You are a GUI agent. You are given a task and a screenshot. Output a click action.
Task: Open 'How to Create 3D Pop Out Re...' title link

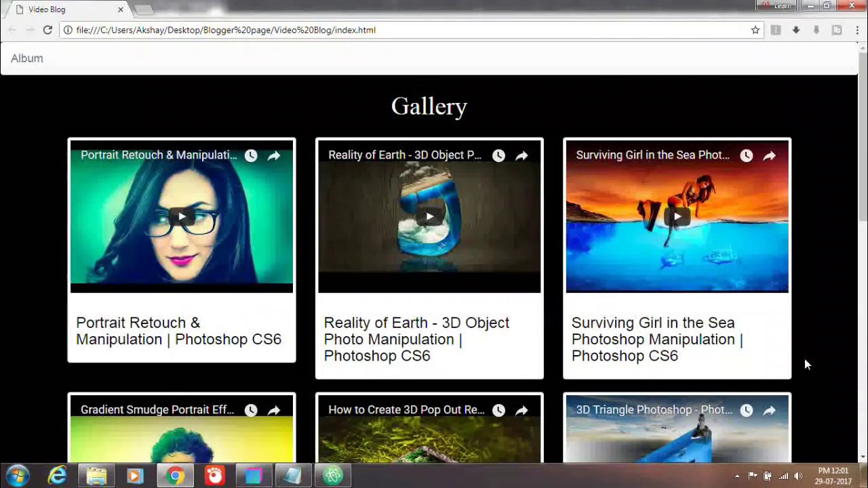point(406,410)
